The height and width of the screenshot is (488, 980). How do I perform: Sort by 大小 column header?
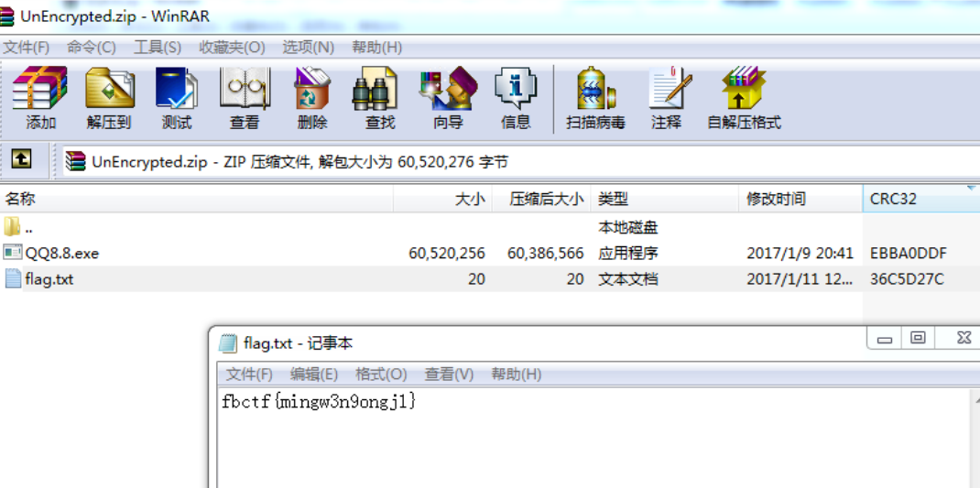point(442,199)
